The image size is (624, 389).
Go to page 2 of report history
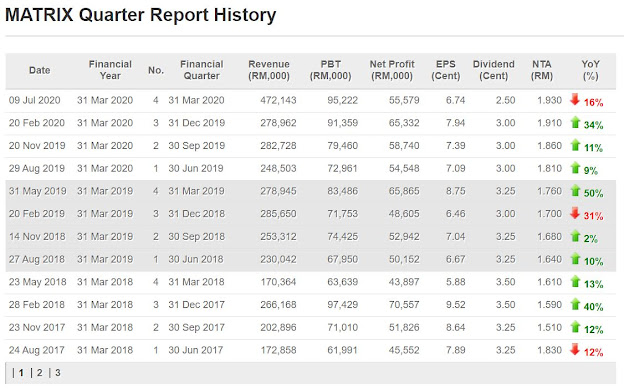click(x=39, y=373)
